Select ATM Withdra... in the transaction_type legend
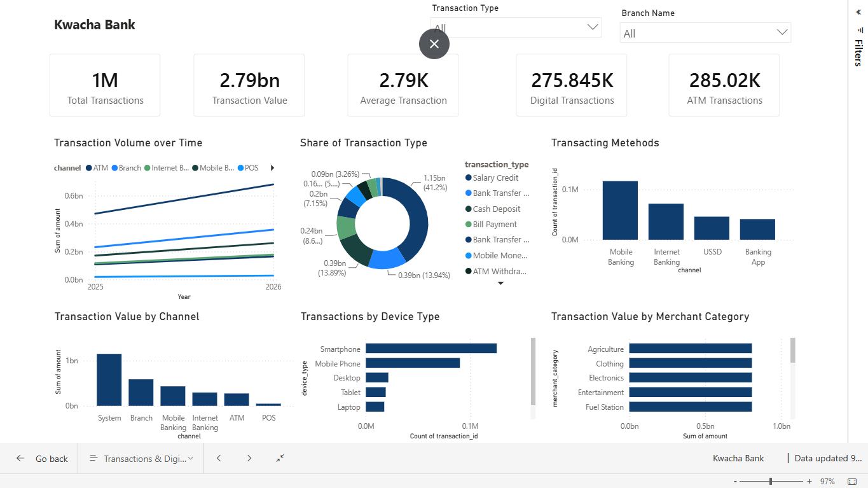Image resolution: width=868 pixels, height=488 pixels. tap(497, 272)
